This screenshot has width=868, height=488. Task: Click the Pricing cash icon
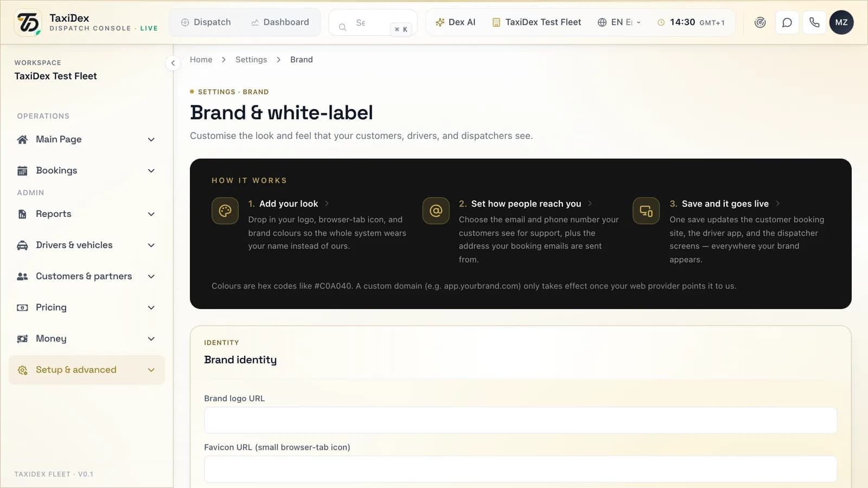click(x=22, y=307)
